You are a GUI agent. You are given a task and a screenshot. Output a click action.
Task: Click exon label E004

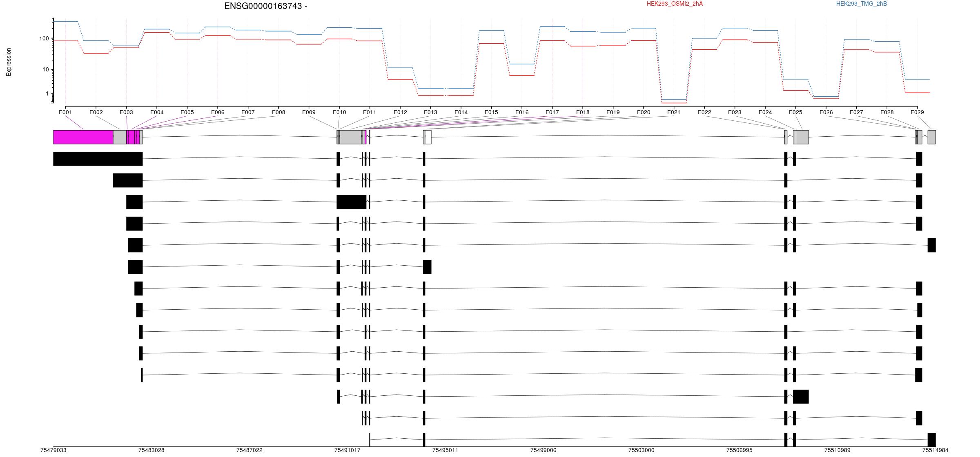pyautogui.click(x=157, y=112)
